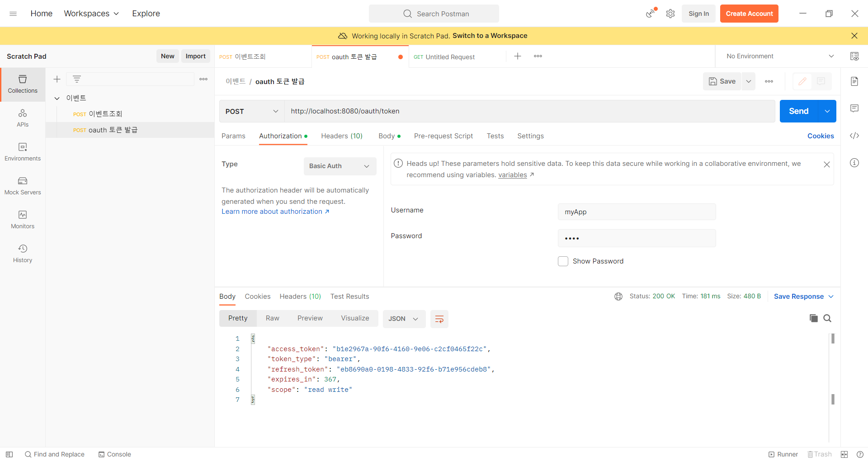Image resolution: width=868 pixels, height=461 pixels.
Task: Collapse the 이벤트 collection
Action: coord(57,98)
